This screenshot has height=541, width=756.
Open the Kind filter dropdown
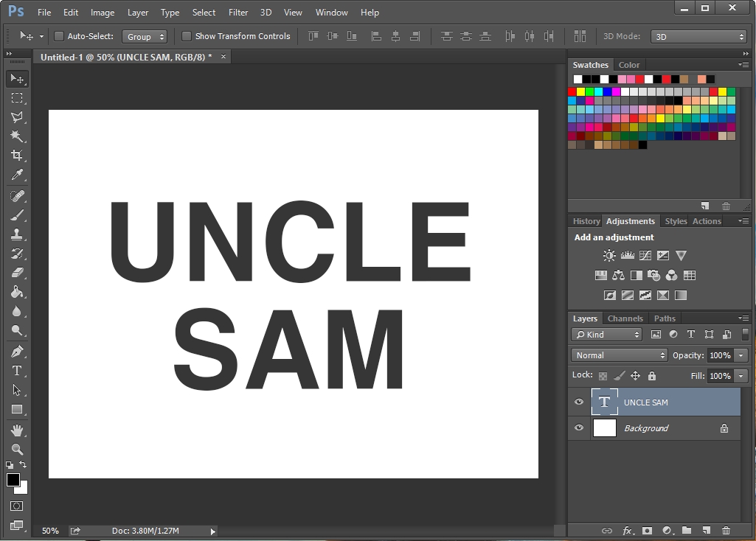pyautogui.click(x=606, y=335)
